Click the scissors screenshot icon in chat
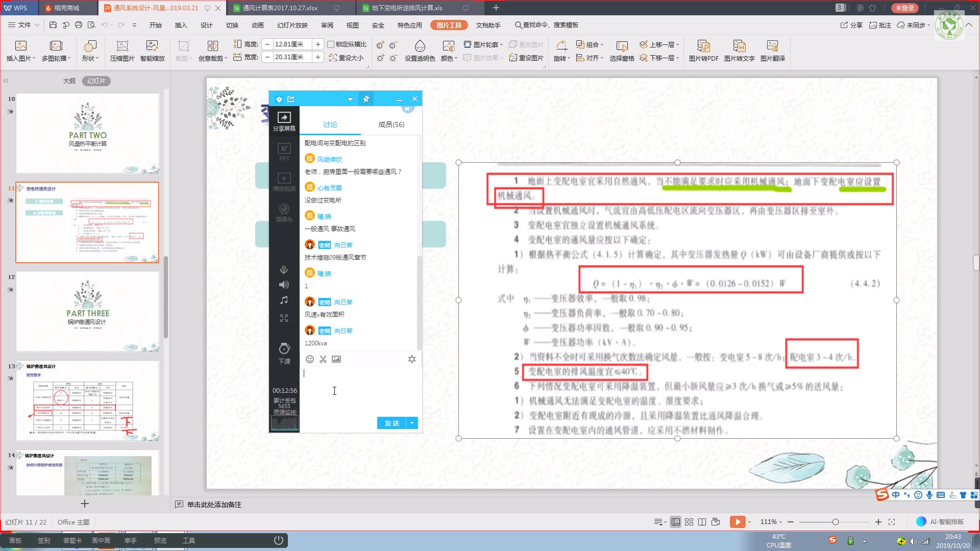Screen dimensions: 980x551 tap(323, 359)
